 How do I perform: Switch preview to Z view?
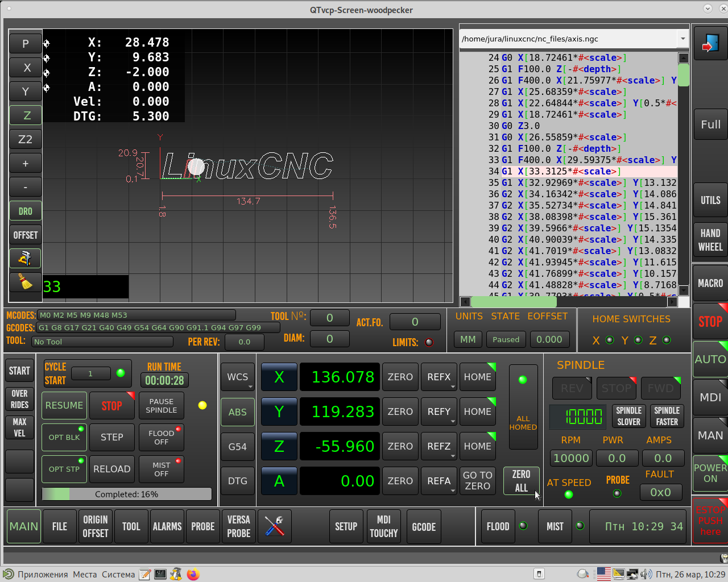click(x=25, y=115)
